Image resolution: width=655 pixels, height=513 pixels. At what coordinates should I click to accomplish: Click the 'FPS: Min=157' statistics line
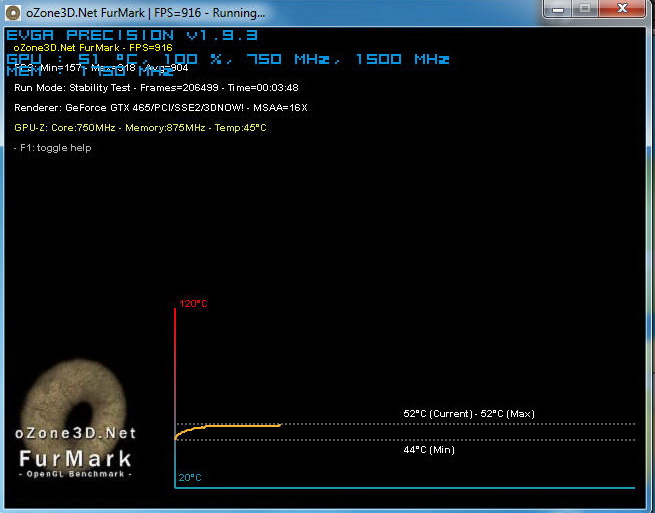point(101,68)
